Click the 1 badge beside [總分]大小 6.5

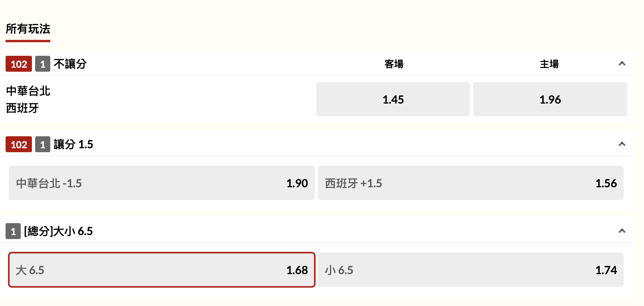click(x=12, y=231)
